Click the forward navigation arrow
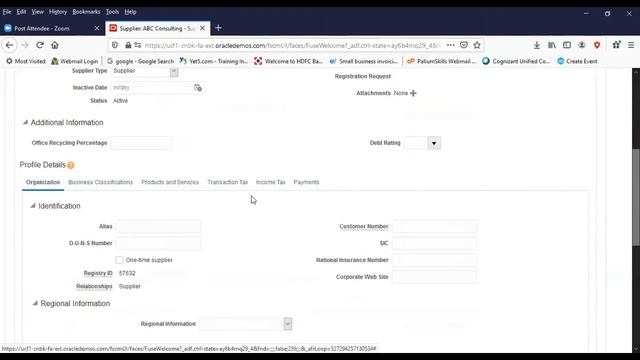The width and height of the screenshot is (640, 360). (x=24, y=45)
